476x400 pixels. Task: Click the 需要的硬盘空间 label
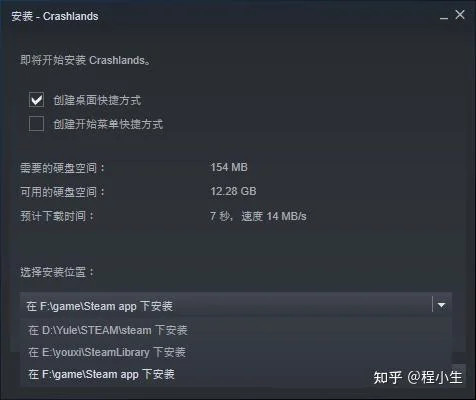(62, 168)
